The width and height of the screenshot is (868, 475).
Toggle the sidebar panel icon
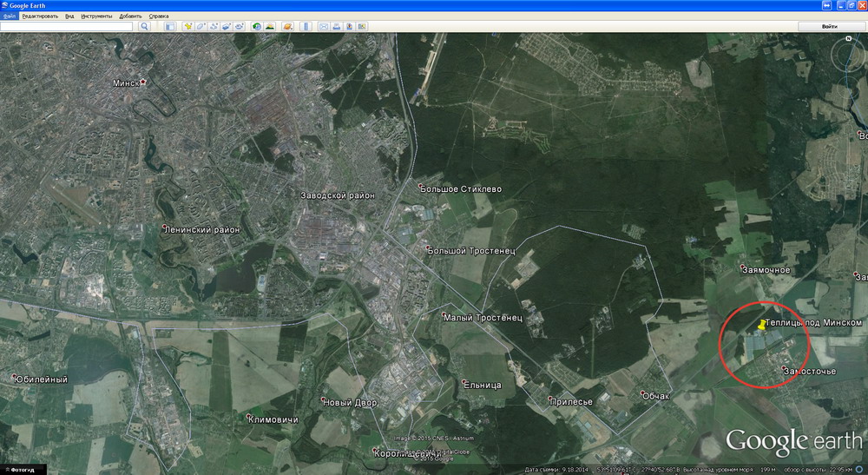(170, 26)
